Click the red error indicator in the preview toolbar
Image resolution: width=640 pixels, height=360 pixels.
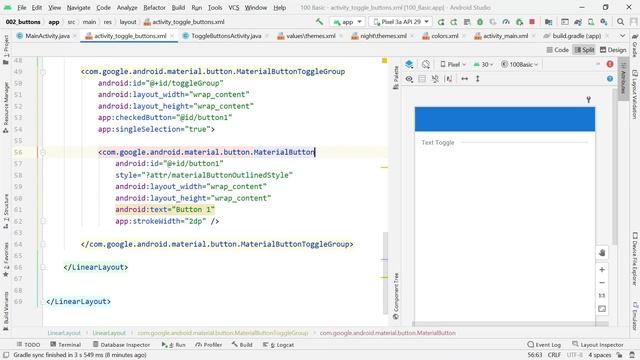coord(610,64)
